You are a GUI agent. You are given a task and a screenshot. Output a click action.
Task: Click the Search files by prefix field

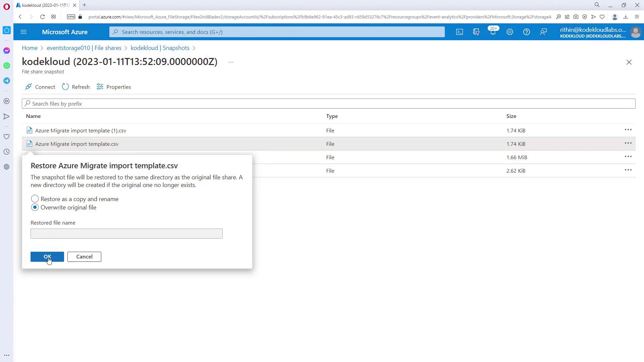pos(329,104)
